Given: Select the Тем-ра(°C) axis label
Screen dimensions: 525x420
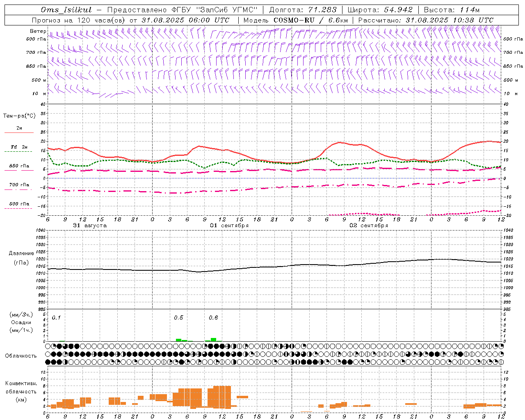Looking at the screenshot, I should 19,116.
